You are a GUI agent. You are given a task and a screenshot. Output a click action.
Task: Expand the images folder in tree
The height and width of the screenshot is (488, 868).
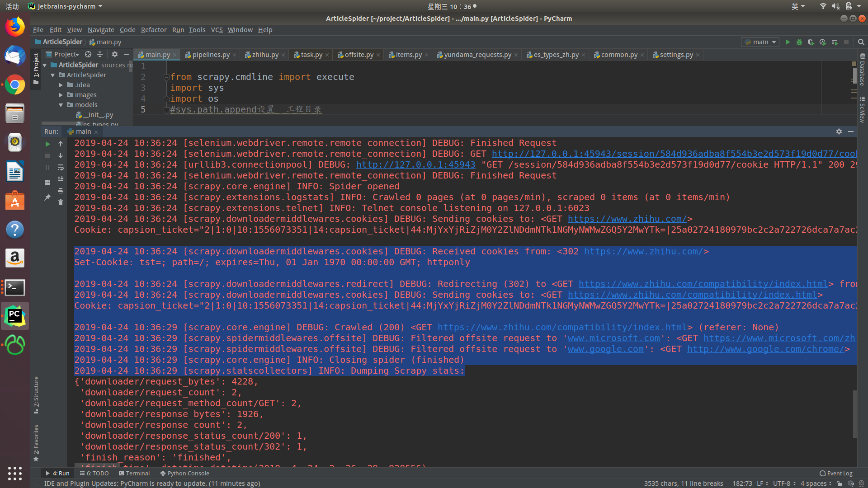tap(61, 95)
